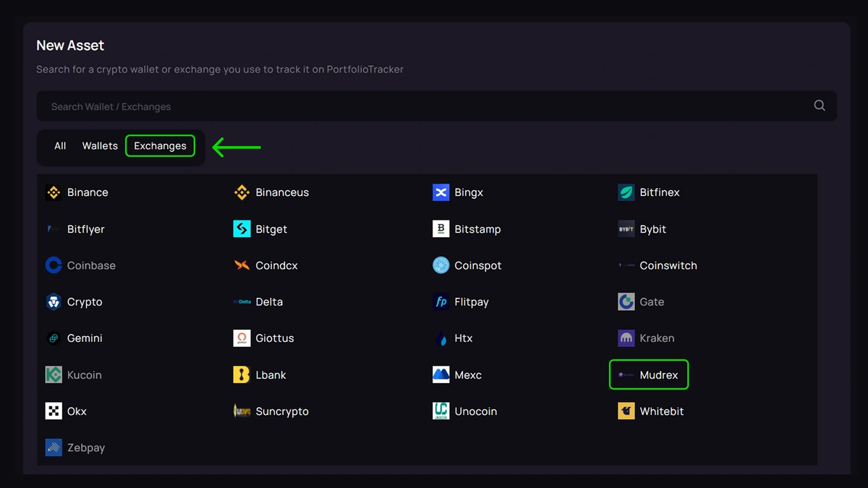Choose Mudrex from the exchange list

pyautogui.click(x=649, y=375)
